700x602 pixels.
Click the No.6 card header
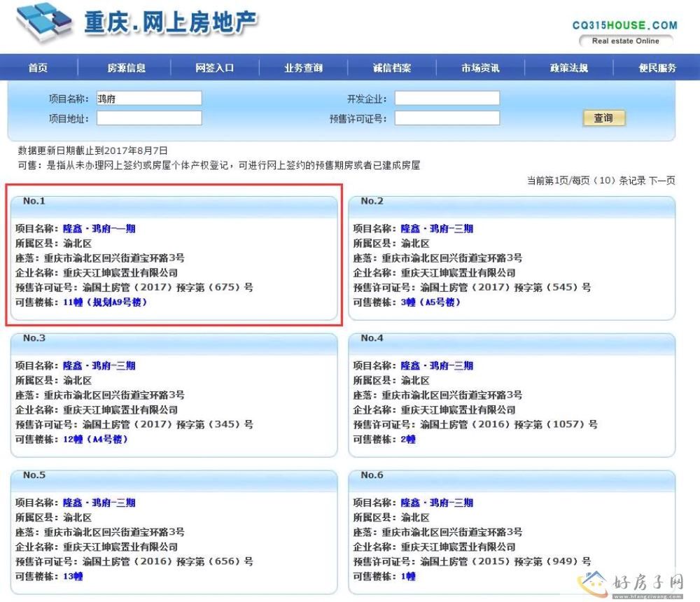click(512, 481)
